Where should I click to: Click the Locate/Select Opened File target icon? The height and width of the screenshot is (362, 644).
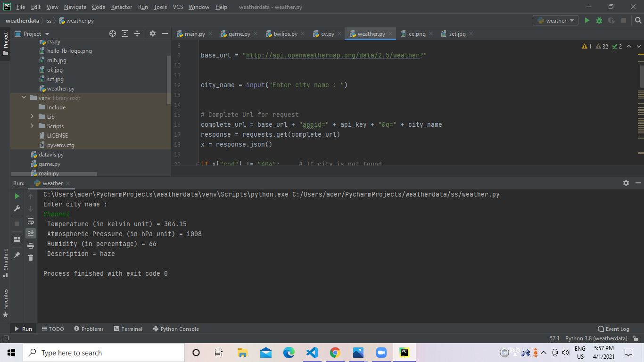point(113,33)
